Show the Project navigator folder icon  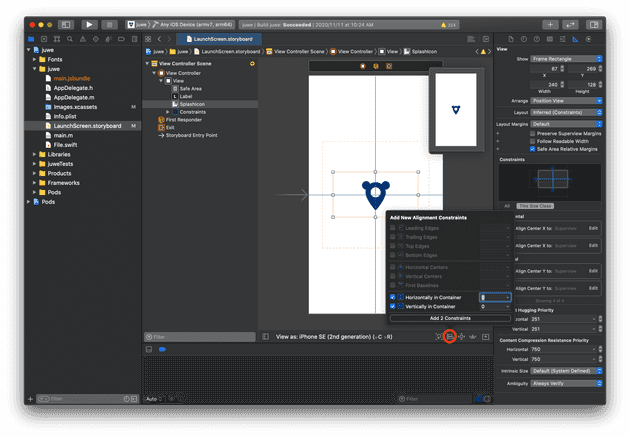pos(31,39)
